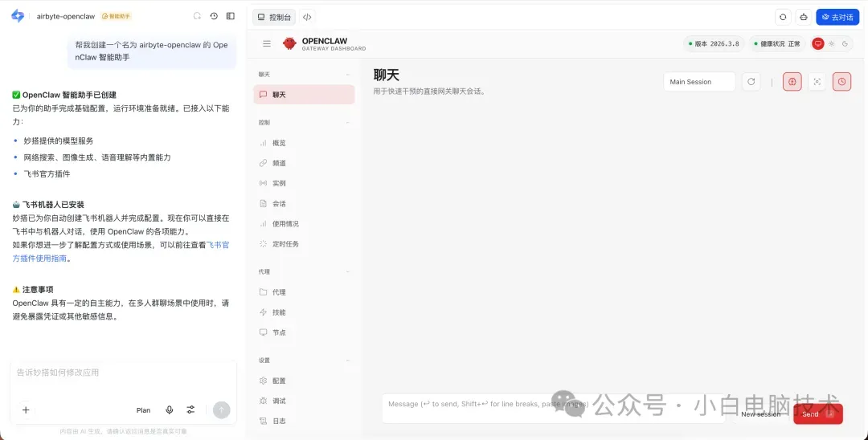Click the airbyte-openclaw project title
The height and width of the screenshot is (440, 868).
[x=66, y=17]
